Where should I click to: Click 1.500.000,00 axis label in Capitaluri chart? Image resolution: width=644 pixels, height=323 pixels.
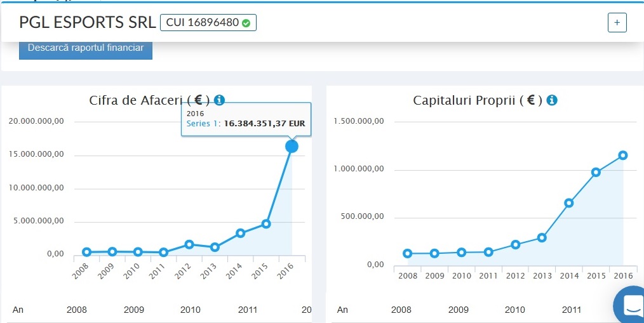pyautogui.click(x=359, y=121)
